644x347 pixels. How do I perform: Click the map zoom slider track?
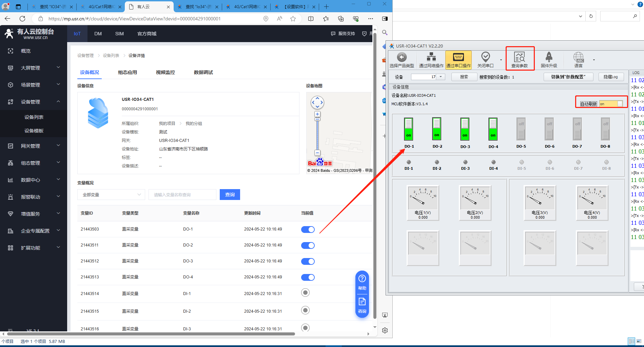(317, 134)
